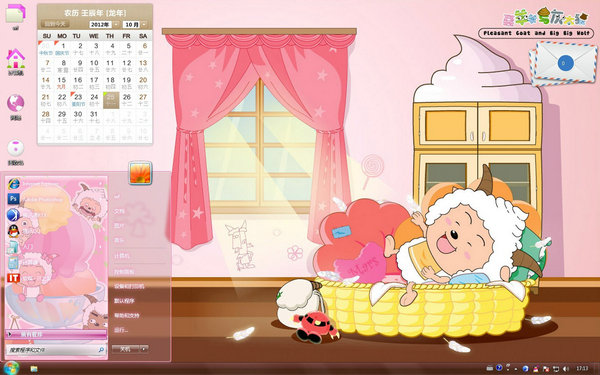Image resolution: width=600 pixels, height=375 pixels.
Task: Expand the 2012 year dropdown
Action: tap(116, 24)
